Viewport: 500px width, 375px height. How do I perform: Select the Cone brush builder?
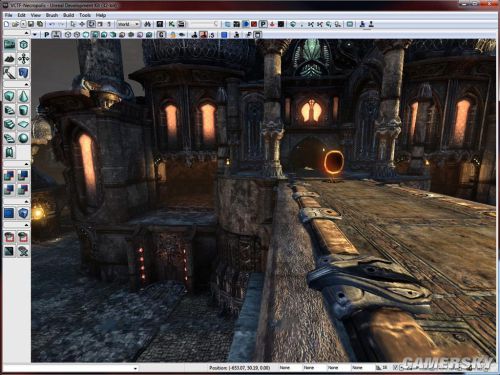[x=23, y=97]
